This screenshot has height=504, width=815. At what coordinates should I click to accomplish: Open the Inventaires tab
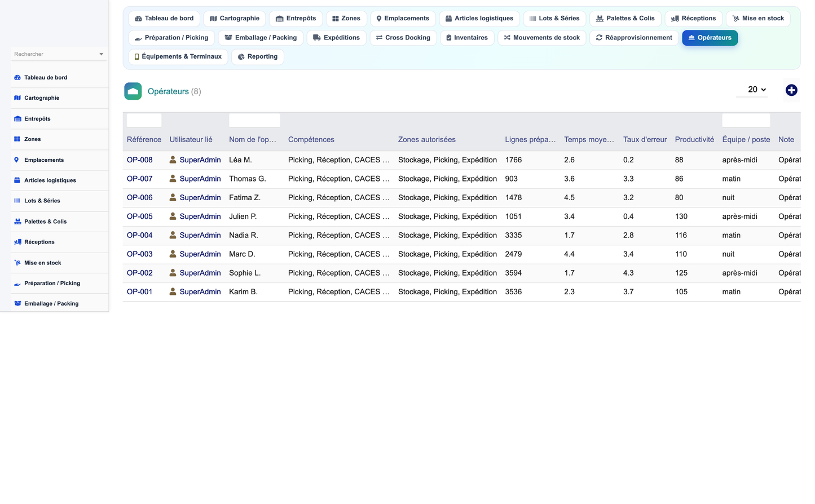coord(467,38)
